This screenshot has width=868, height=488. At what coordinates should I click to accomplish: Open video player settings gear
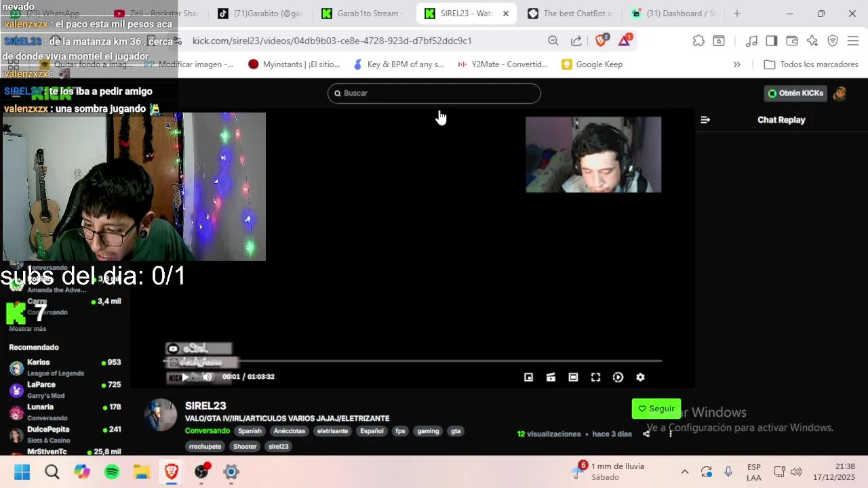point(640,378)
